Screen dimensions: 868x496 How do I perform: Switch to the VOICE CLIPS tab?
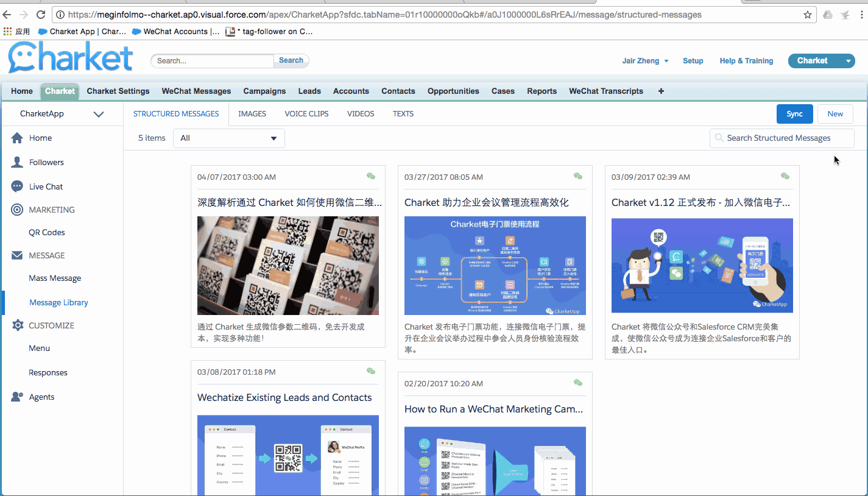tap(306, 114)
